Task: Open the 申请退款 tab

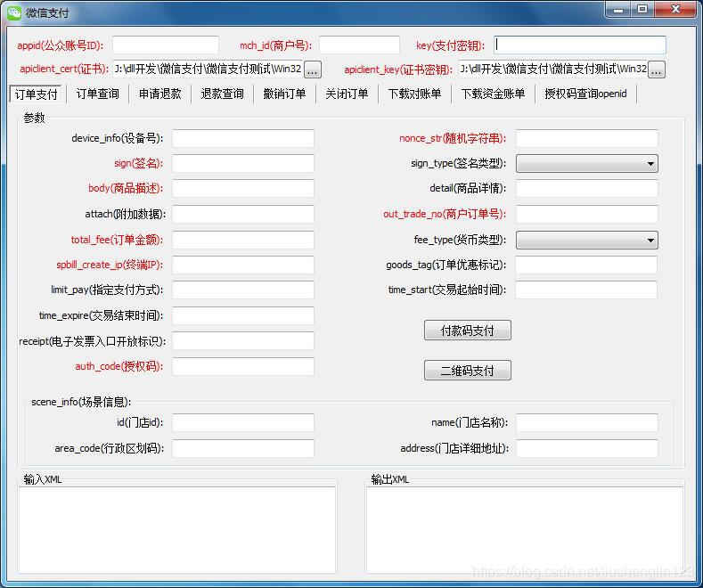Action: tap(159, 94)
